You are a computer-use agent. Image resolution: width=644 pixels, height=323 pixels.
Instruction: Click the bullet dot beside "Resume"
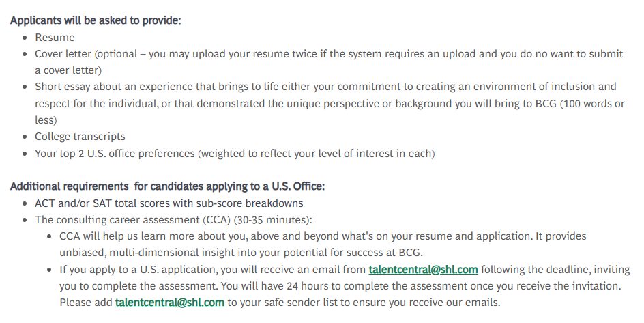tap(25, 38)
